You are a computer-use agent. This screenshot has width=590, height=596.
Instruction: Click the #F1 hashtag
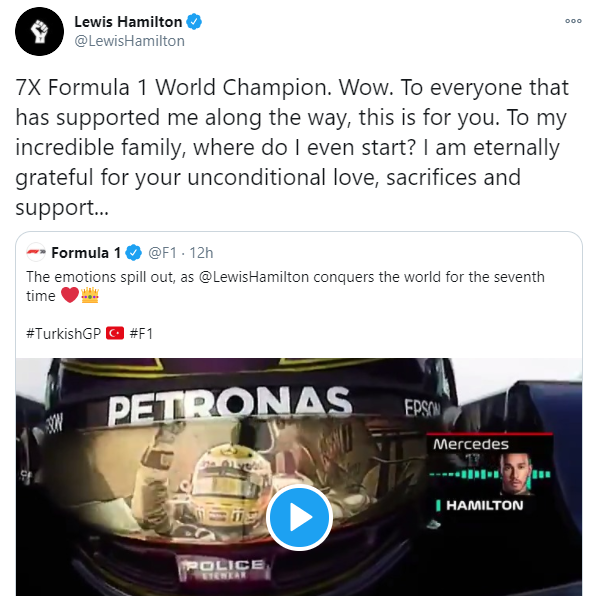pos(141,334)
